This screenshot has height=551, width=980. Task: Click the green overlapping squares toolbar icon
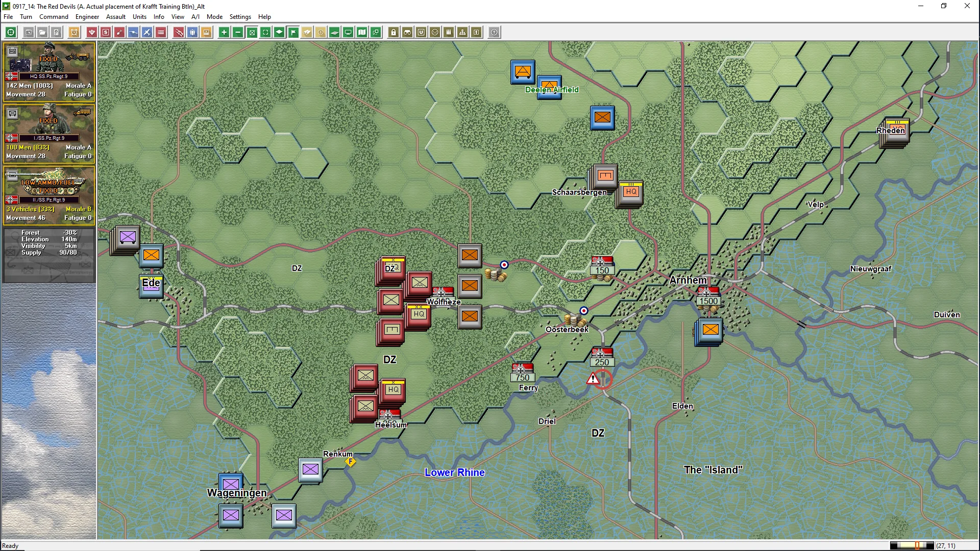coord(376,33)
